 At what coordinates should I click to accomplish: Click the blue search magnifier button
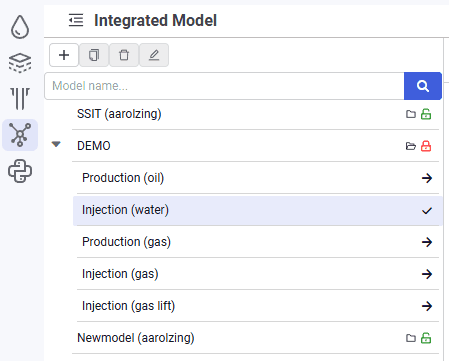point(423,86)
